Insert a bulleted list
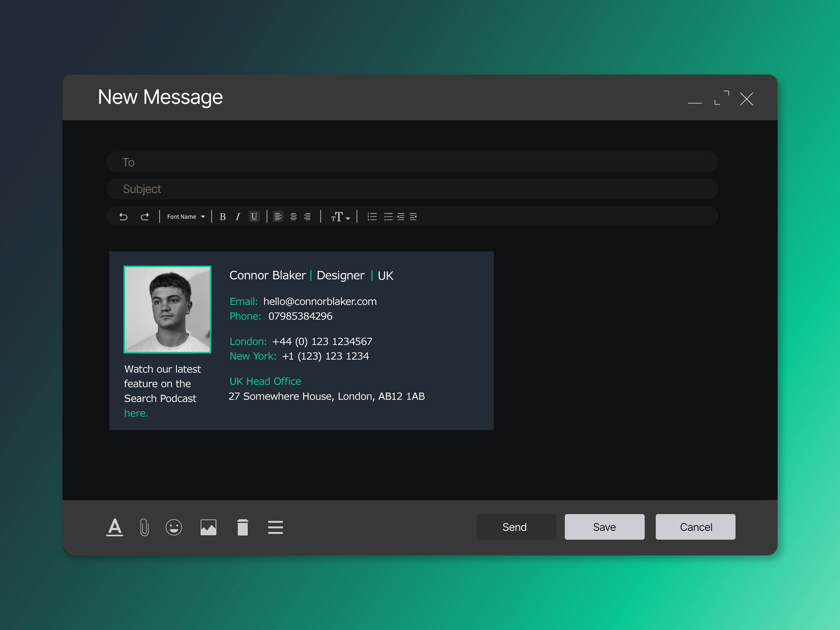The image size is (840, 630). [x=388, y=216]
